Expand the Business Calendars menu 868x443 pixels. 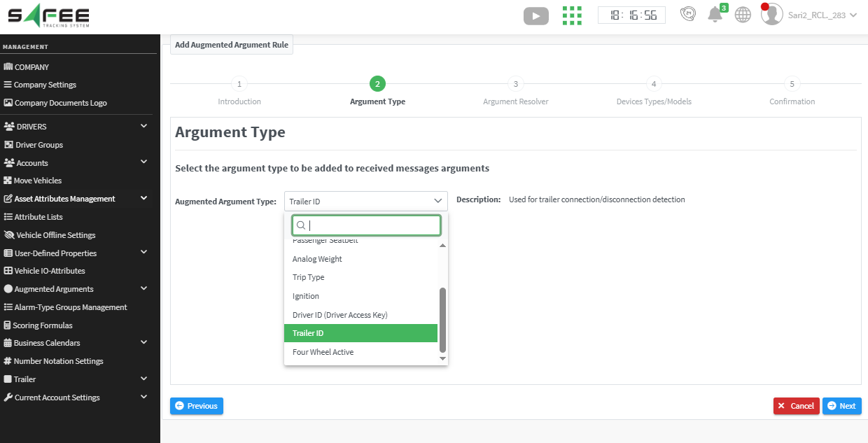(x=143, y=343)
